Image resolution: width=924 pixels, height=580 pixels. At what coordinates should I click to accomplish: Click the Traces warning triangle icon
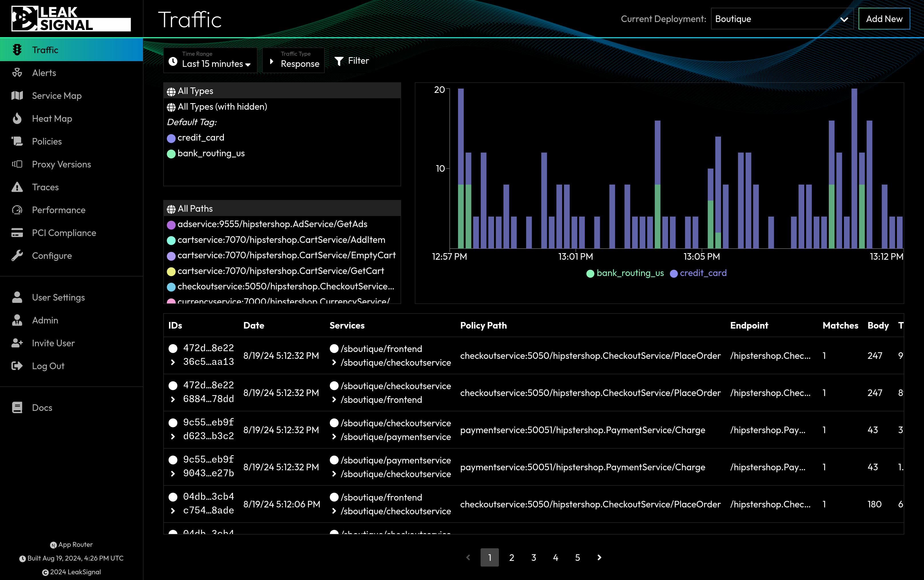pyautogui.click(x=17, y=187)
